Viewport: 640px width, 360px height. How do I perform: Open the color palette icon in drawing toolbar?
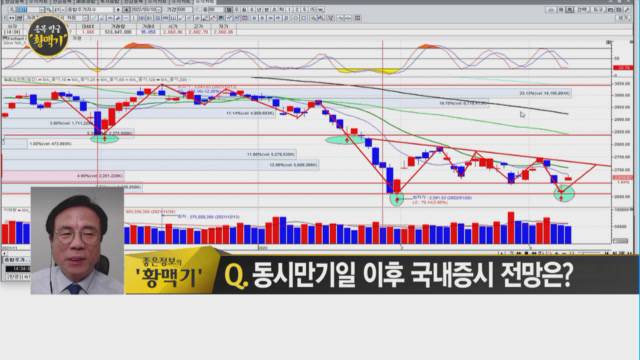point(221,18)
